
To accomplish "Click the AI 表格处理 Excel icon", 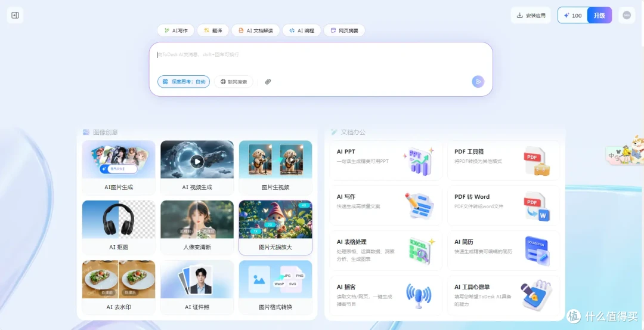I will 421,251.
